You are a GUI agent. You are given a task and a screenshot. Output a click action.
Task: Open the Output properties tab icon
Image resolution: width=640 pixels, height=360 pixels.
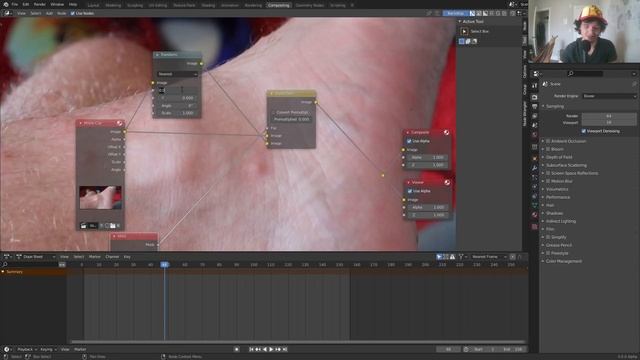click(534, 107)
